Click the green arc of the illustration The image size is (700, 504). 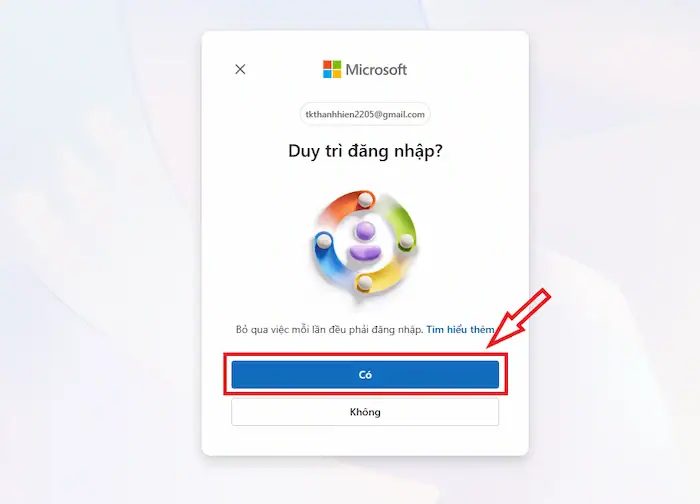click(402, 225)
